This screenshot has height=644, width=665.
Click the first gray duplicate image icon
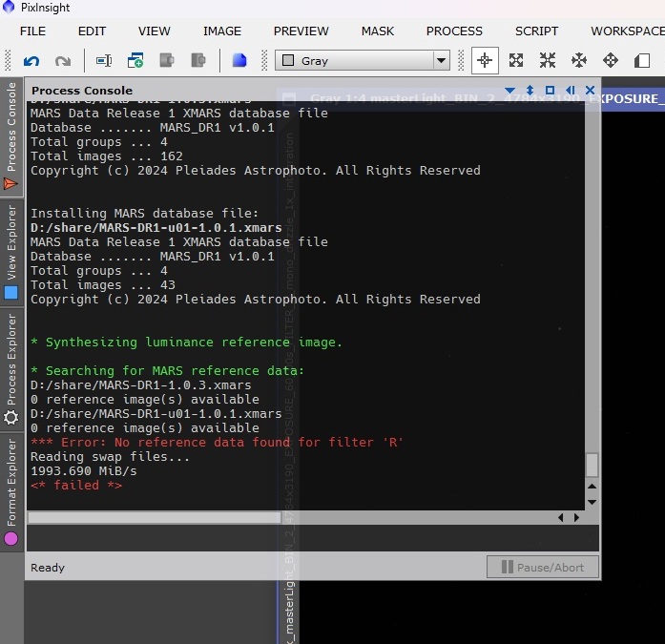click(x=167, y=60)
